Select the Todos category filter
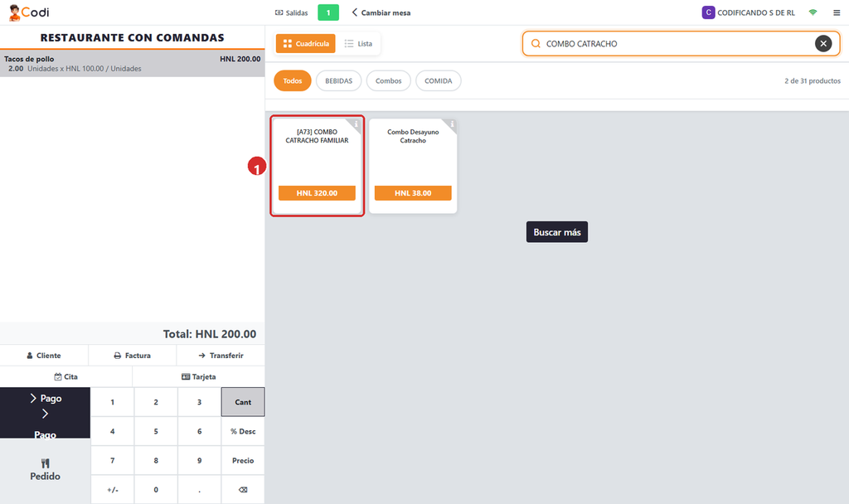 [x=293, y=80]
